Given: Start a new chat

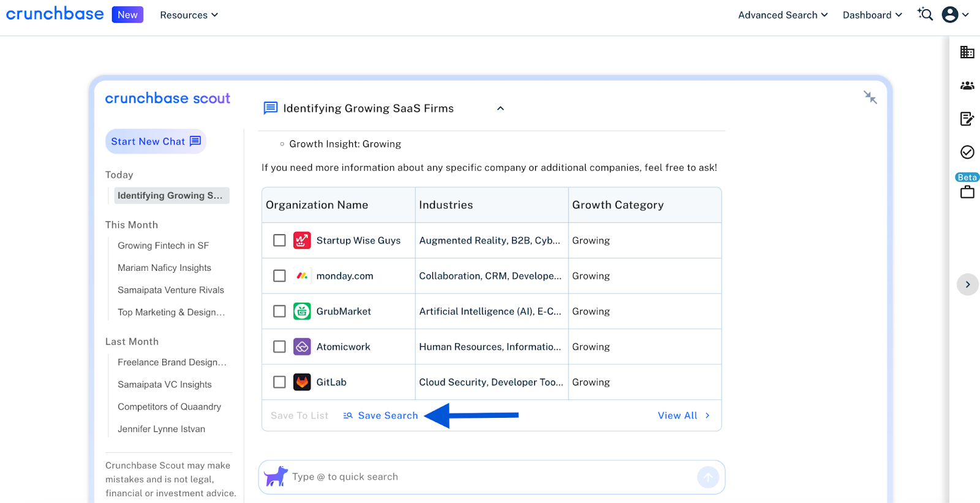Looking at the screenshot, I should [156, 142].
